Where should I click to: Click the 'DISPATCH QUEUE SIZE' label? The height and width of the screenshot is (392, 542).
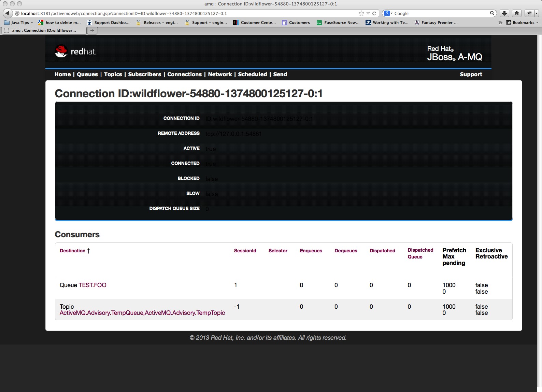(174, 208)
